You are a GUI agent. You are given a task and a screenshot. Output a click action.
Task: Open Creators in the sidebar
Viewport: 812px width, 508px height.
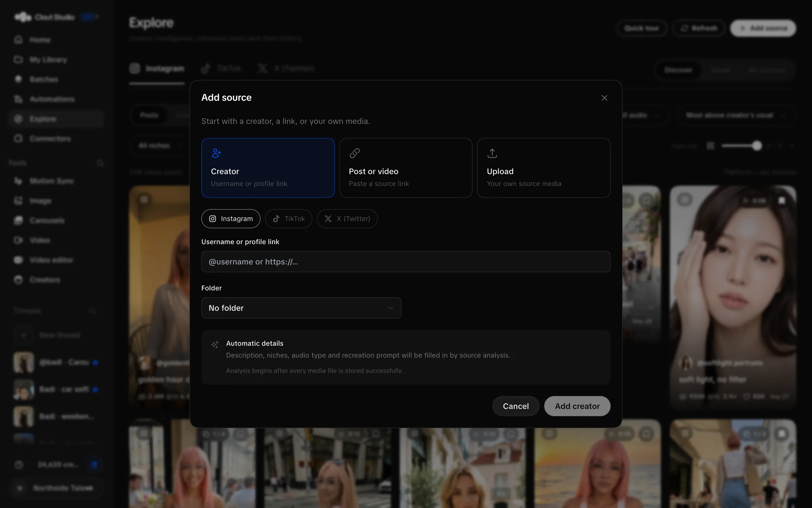(56, 280)
